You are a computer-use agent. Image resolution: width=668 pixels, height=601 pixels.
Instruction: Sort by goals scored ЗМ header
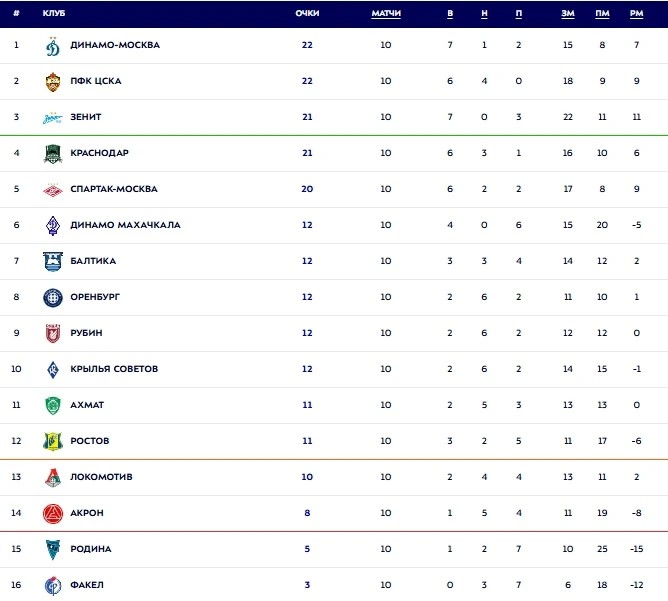pos(567,14)
